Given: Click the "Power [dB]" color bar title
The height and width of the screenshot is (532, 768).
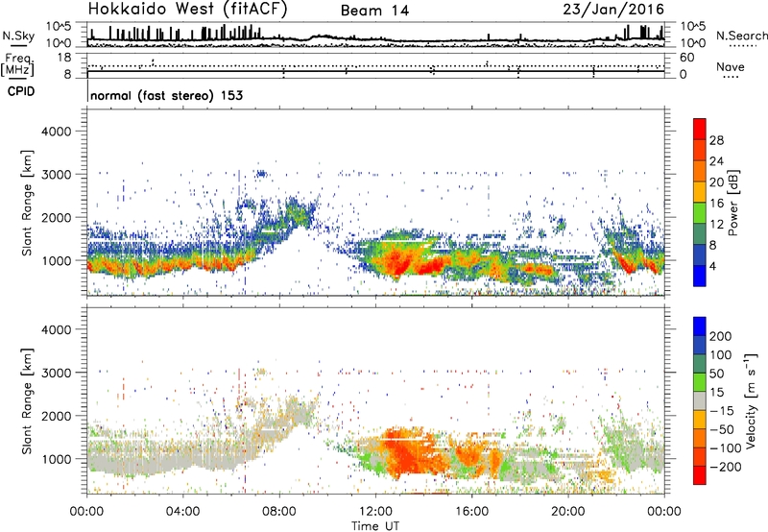Looking at the screenshot, I should tap(732, 203).
